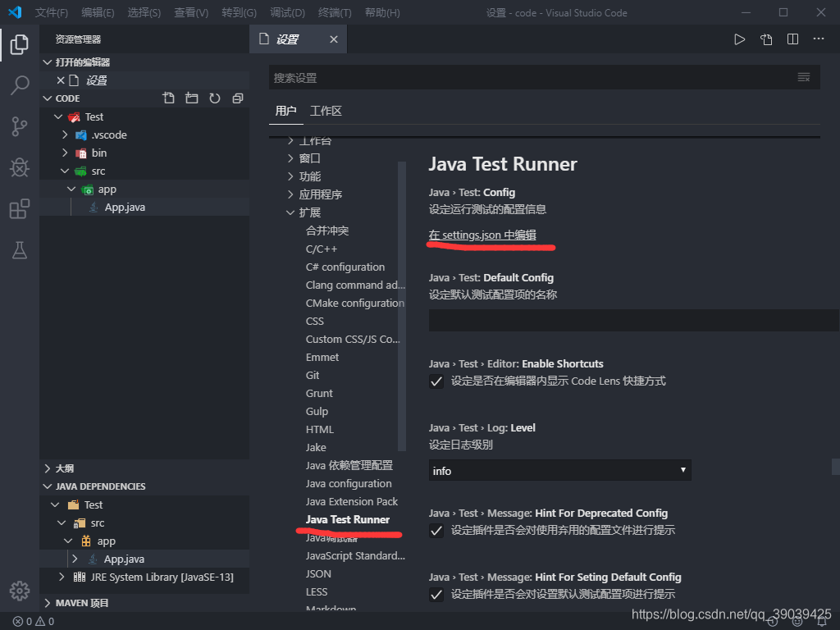The width and height of the screenshot is (840, 630).
Task: Open the 编辑(E) menu
Action: pos(98,12)
